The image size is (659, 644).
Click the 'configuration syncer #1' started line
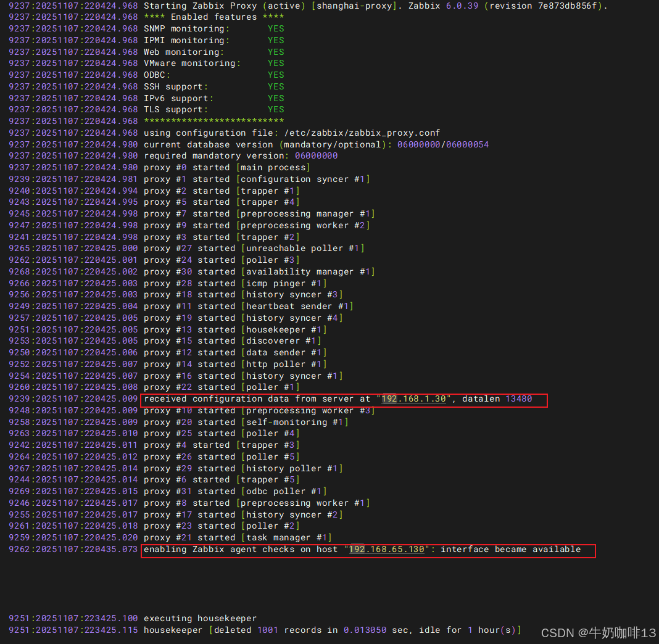tap(189, 179)
